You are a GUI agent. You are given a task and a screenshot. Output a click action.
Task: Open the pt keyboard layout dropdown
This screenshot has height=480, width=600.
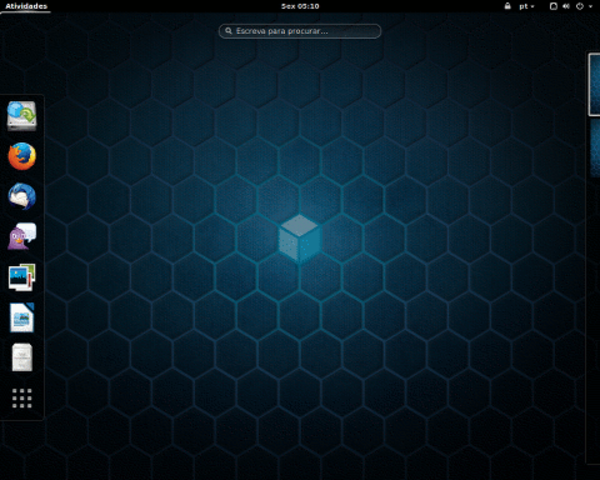click(527, 6)
